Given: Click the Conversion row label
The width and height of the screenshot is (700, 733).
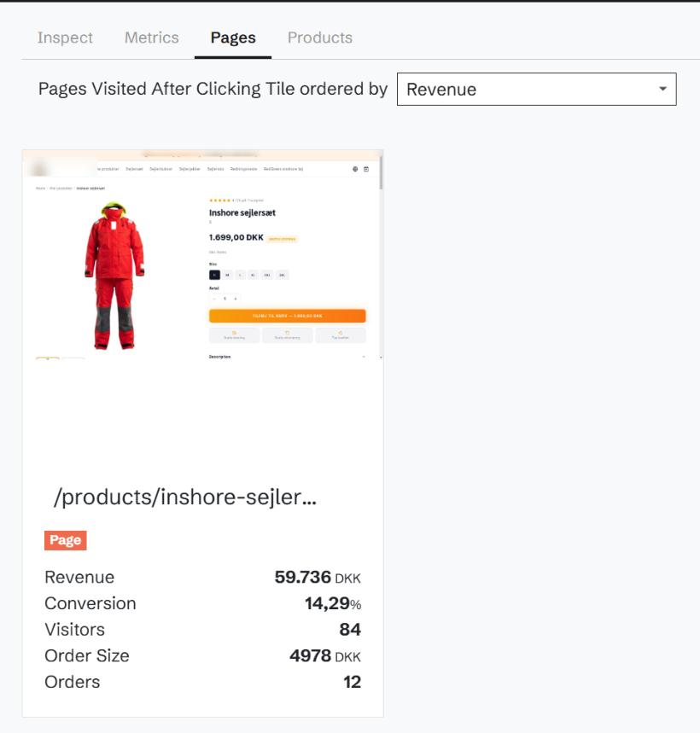Looking at the screenshot, I should (x=90, y=603).
